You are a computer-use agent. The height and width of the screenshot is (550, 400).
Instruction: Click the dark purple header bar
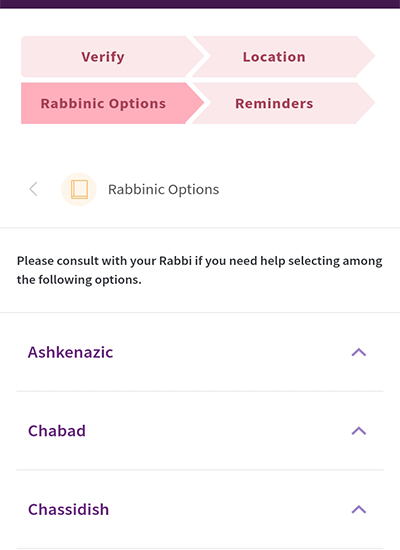[x=200, y=4]
